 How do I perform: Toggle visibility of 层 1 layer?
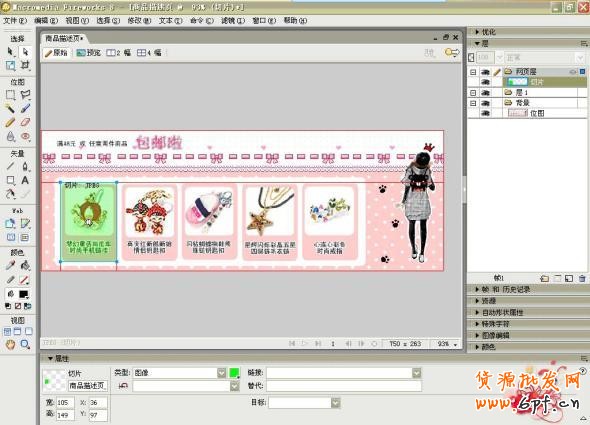[x=485, y=92]
